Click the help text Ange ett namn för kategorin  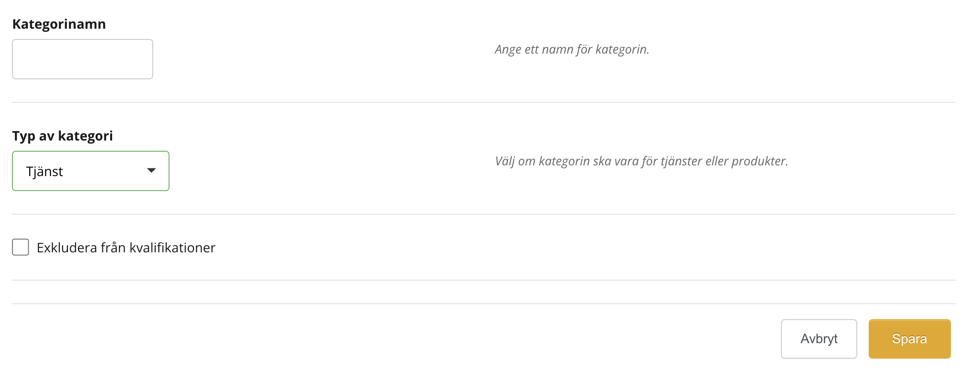tap(572, 49)
